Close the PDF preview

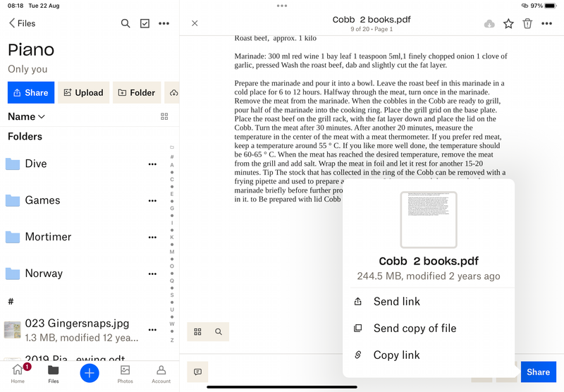(195, 23)
